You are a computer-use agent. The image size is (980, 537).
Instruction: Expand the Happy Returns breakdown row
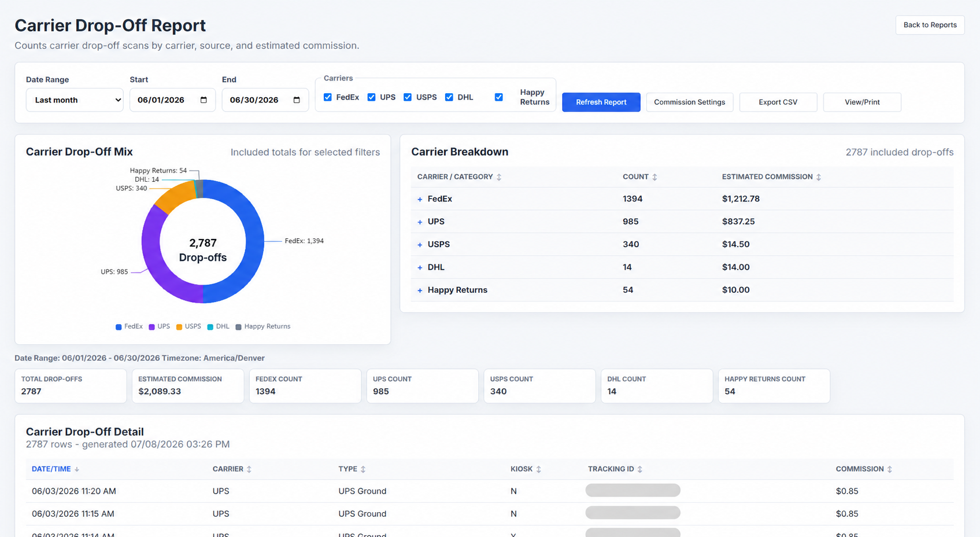[x=420, y=290]
